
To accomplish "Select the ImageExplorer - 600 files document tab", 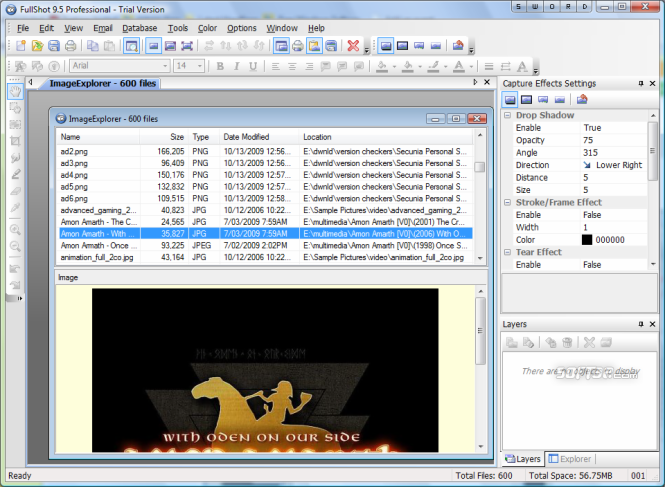I will pyautogui.click(x=102, y=84).
